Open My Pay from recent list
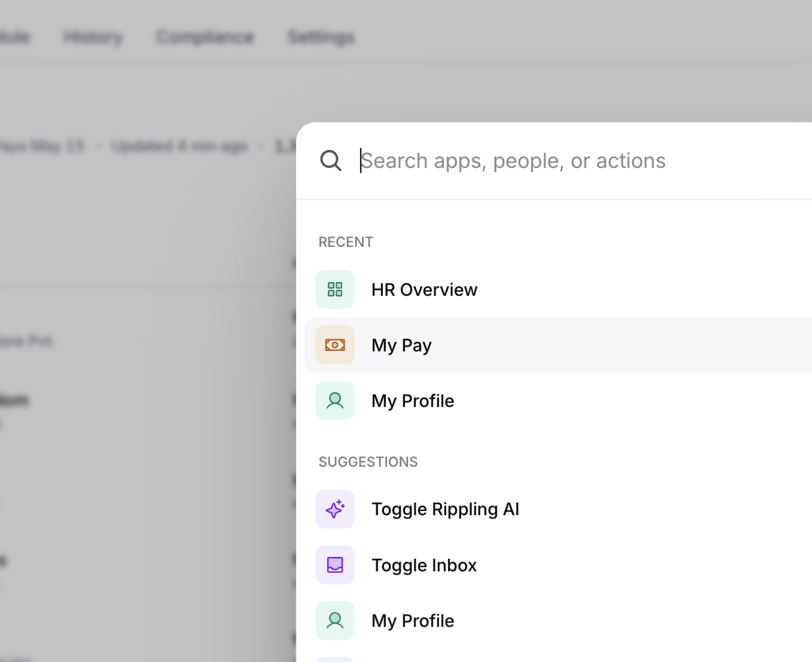Viewport: 812px width, 662px height. 558,345
